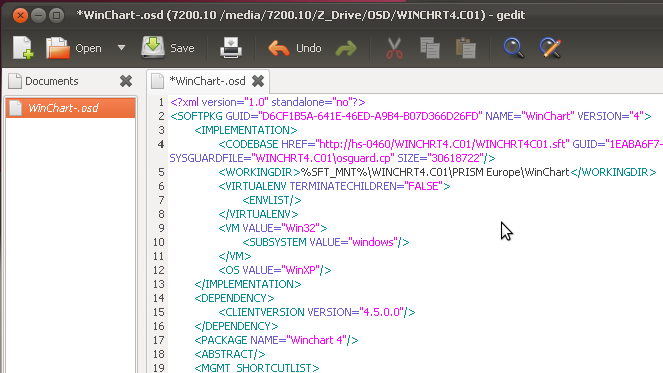Click the Documents panel header
Viewport: 663px width, 373px height.
[52, 81]
